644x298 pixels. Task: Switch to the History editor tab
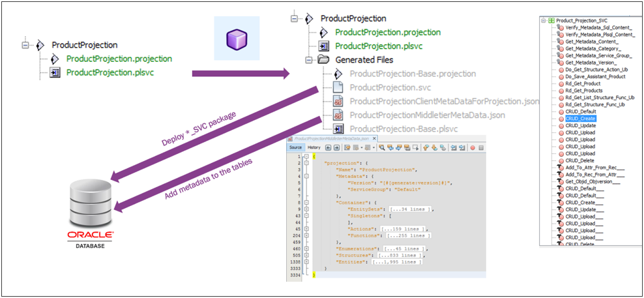(x=314, y=147)
